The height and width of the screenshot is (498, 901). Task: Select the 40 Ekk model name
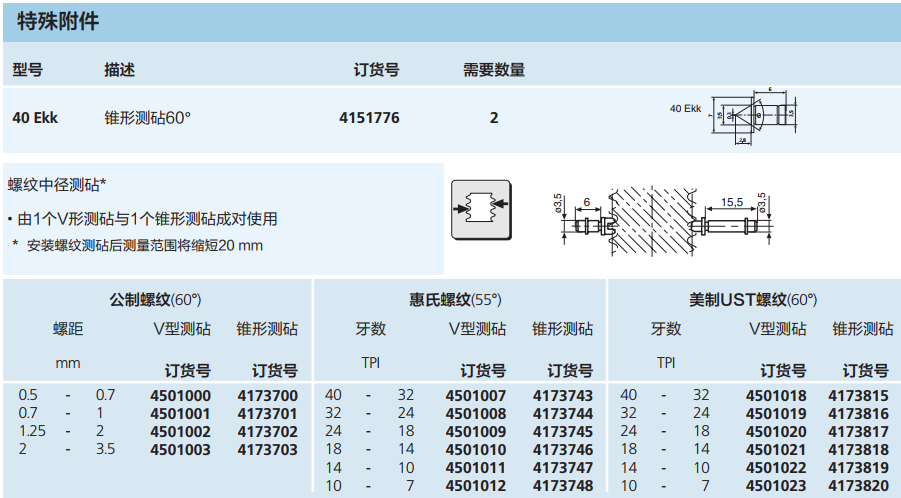point(35,118)
